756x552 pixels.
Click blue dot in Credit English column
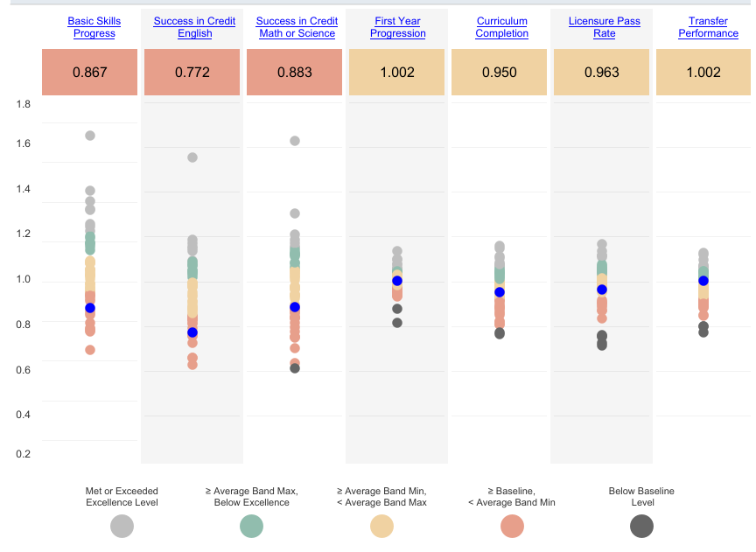click(192, 332)
